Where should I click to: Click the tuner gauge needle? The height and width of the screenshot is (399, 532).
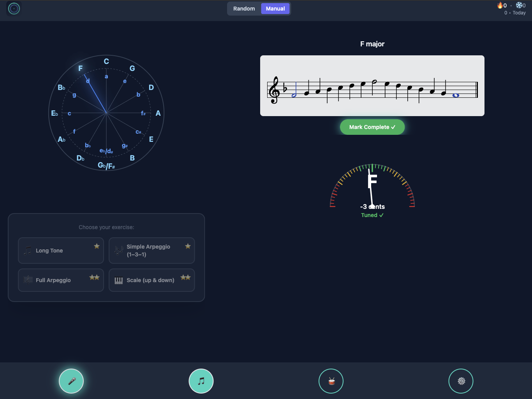(x=370, y=188)
